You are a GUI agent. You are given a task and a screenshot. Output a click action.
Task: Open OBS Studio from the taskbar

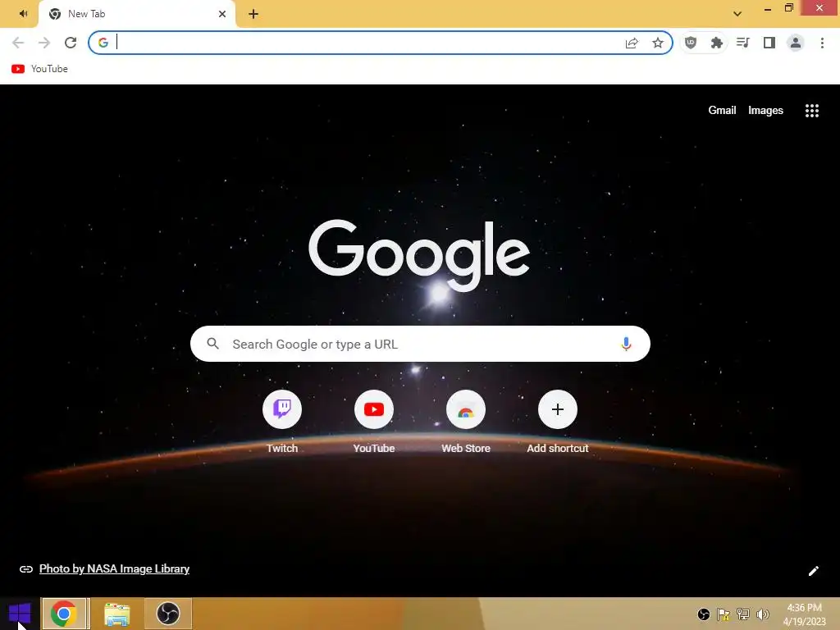coord(168,614)
